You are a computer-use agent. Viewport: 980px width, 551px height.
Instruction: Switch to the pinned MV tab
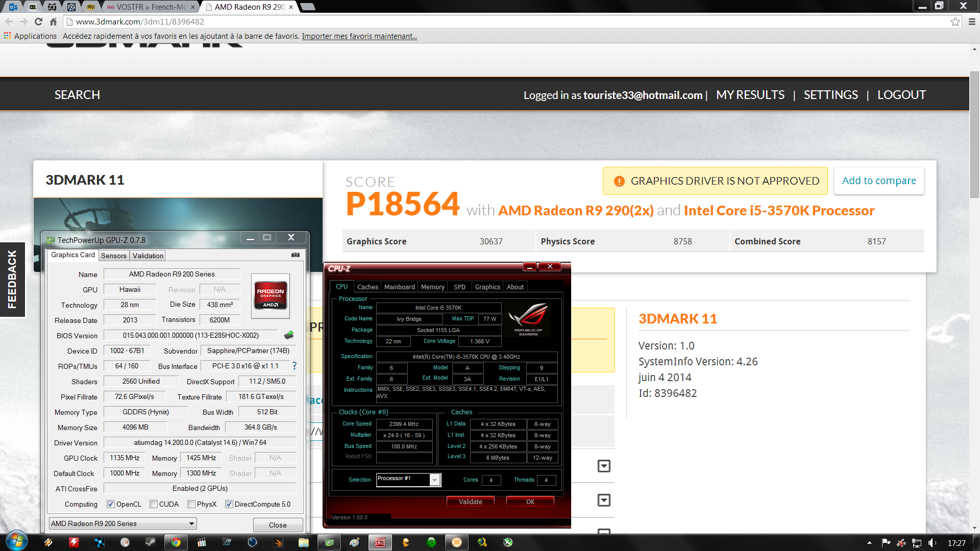point(90,7)
